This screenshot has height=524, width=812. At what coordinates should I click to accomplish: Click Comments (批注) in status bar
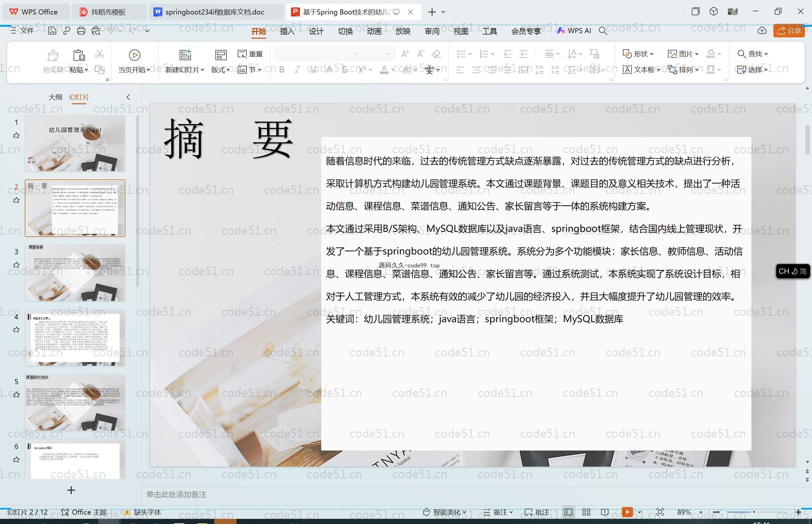tap(537, 512)
